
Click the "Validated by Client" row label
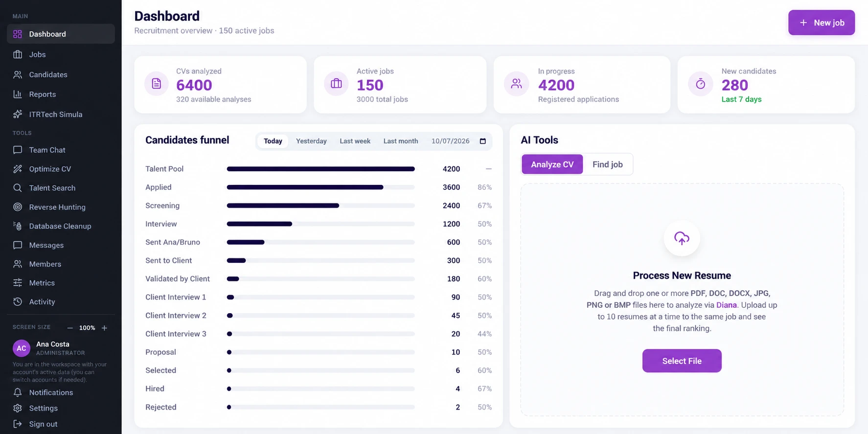pos(178,279)
